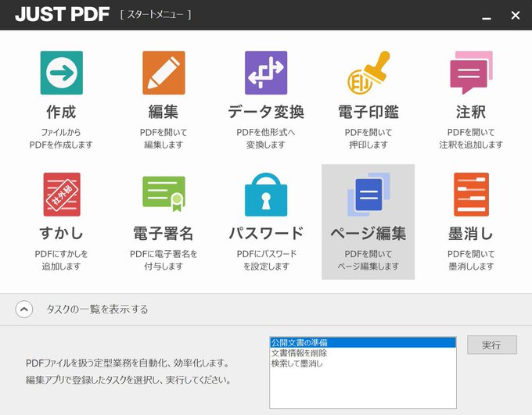Click description PDFに電子署名を付与します

point(164,260)
